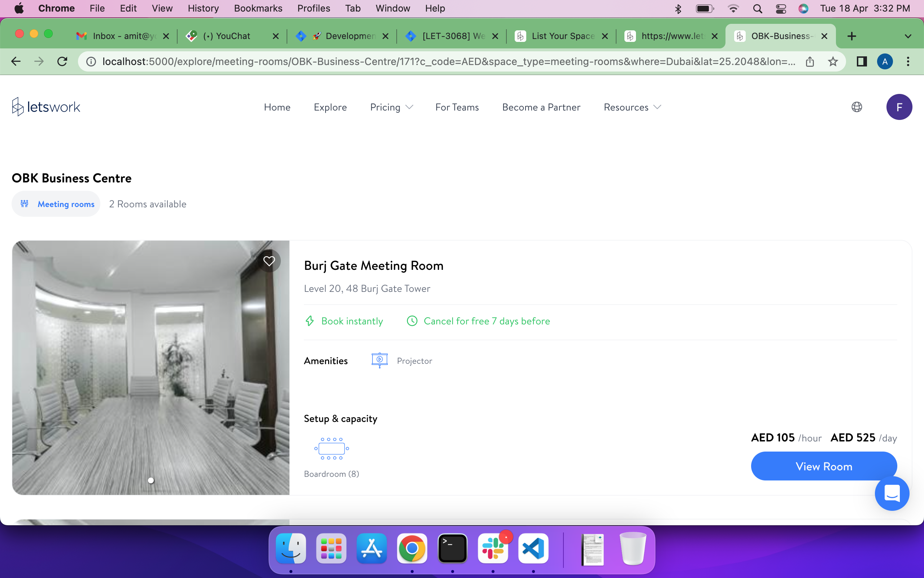The image size is (924, 578).
Task: Click the Book instantly lightning icon
Action: tap(310, 321)
